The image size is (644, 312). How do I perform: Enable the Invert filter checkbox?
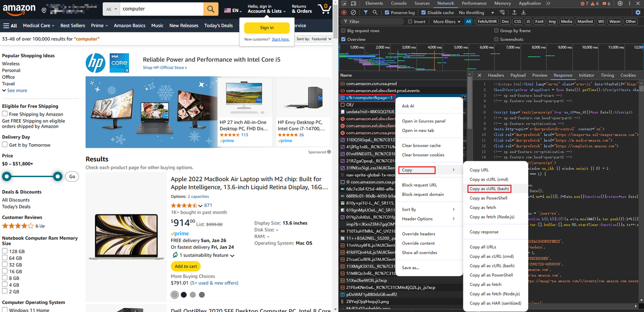[410, 22]
